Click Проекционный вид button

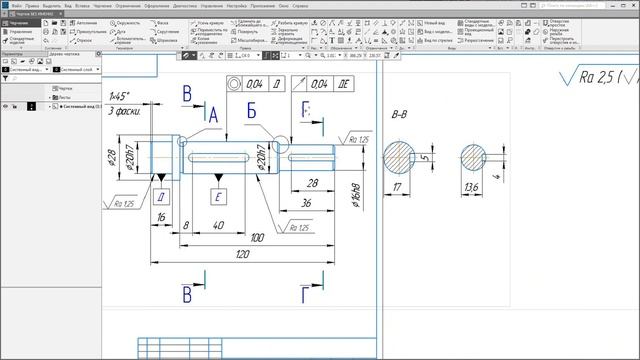click(476, 32)
